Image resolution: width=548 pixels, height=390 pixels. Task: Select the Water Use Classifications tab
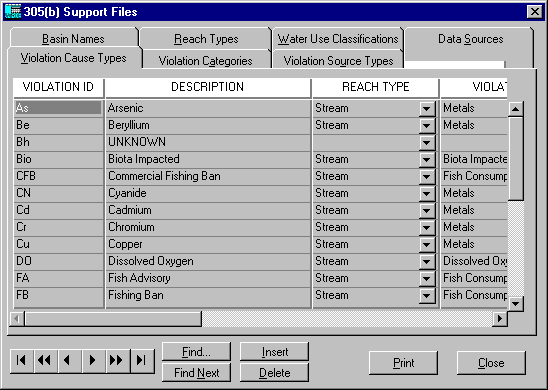click(338, 39)
